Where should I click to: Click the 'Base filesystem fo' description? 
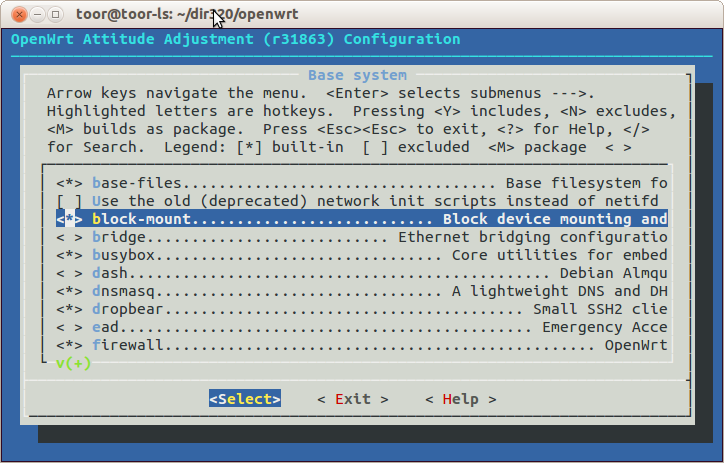tap(587, 183)
